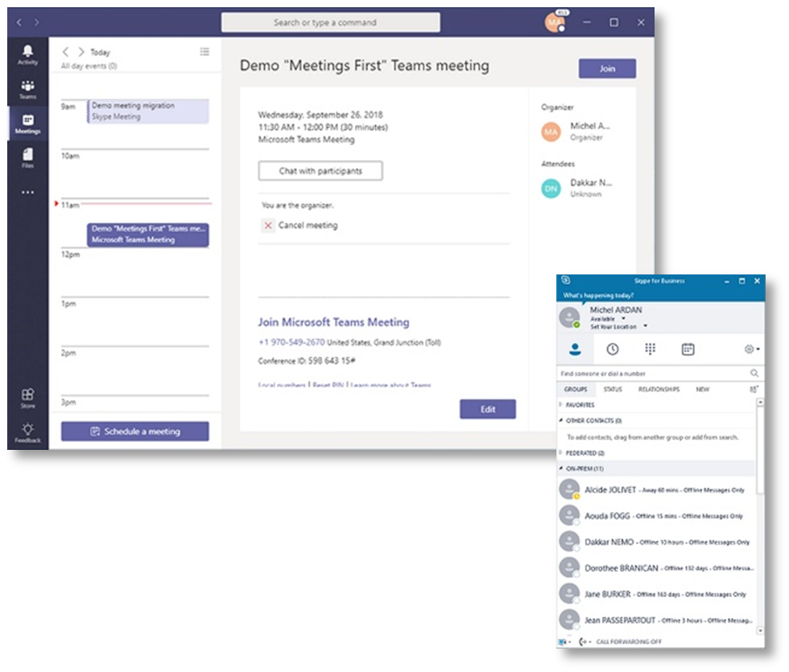Click CALL FORWARDING OFF status text

pyautogui.click(x=629, y=642)
